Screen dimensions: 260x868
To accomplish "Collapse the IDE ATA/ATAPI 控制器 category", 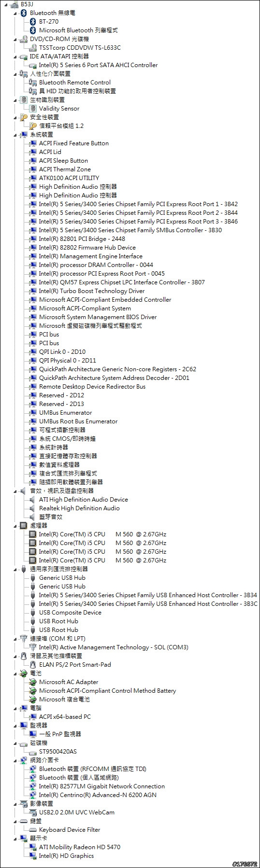I will (x=15, y=56).
